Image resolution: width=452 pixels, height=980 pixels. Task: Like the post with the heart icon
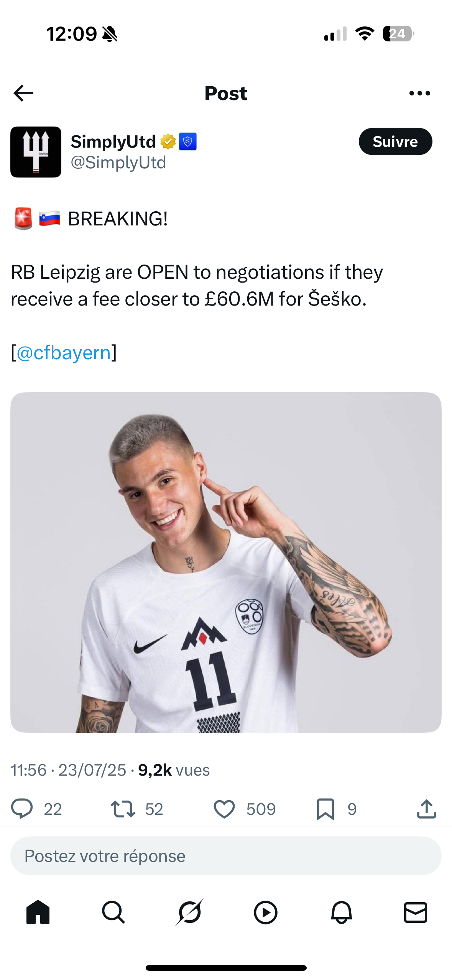point(224,809)
